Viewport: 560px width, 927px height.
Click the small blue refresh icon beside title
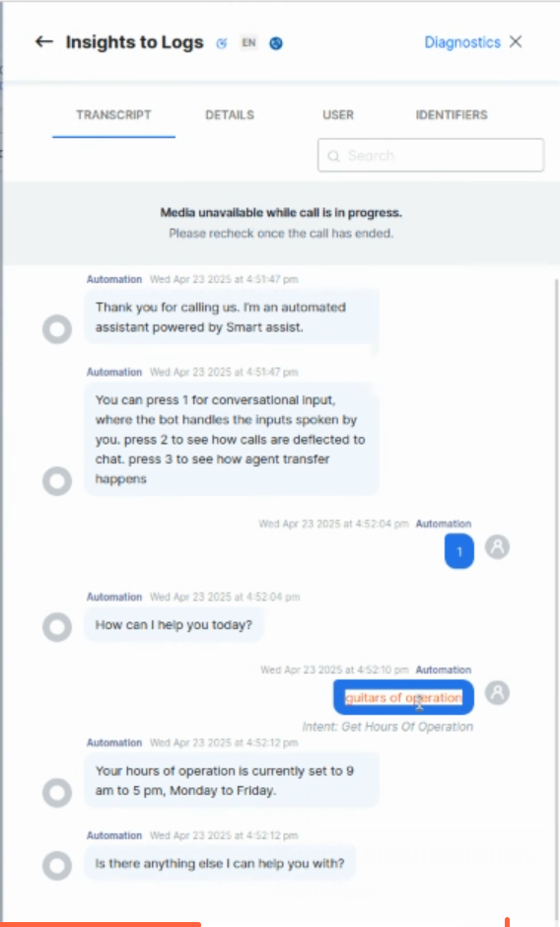point(222,43)
